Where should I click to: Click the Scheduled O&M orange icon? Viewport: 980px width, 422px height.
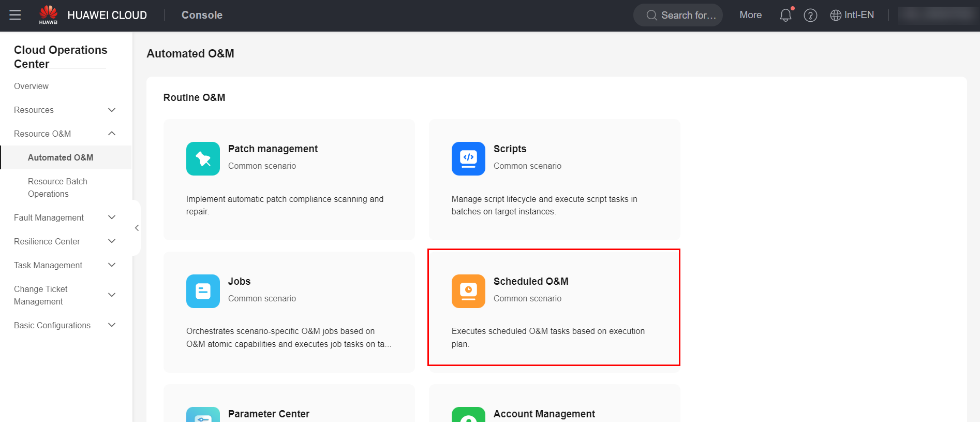tap(468, 291)
